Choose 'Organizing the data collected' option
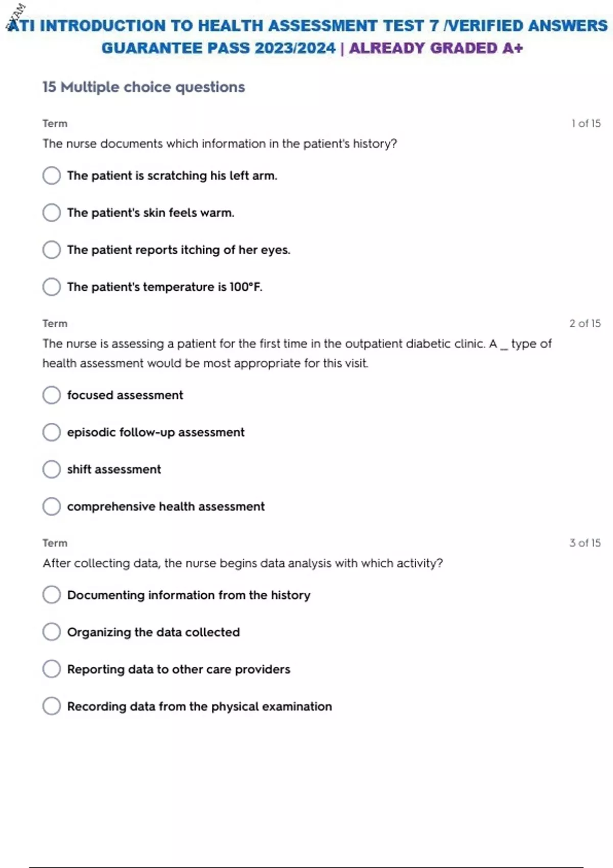 [52, 632]
